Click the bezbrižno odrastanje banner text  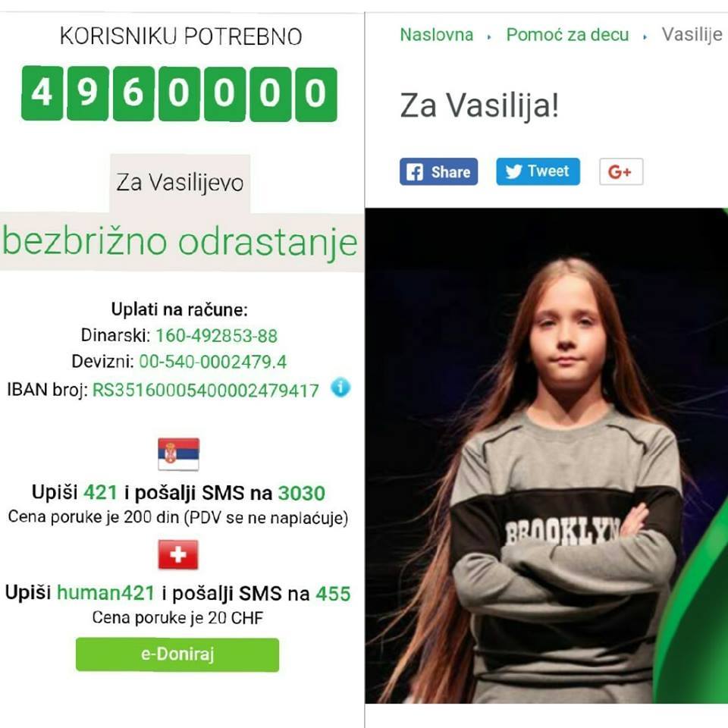pyautogui.click(x=180, y=243)
